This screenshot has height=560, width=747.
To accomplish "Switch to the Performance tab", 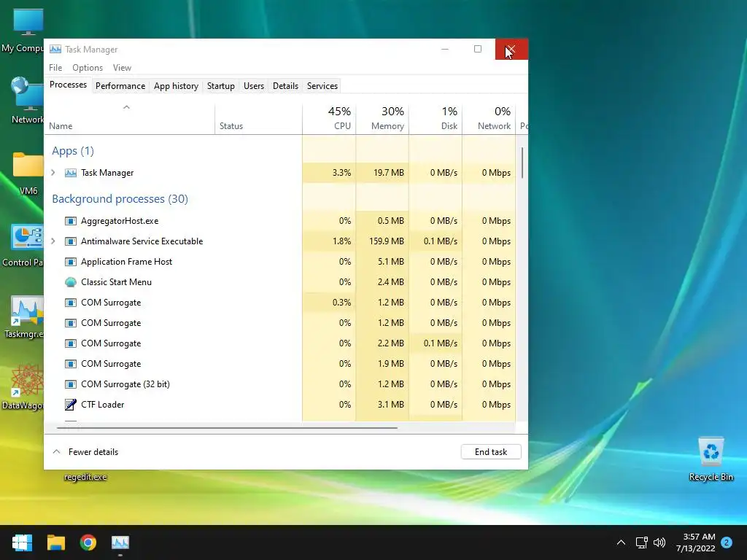I will [120, 86].
